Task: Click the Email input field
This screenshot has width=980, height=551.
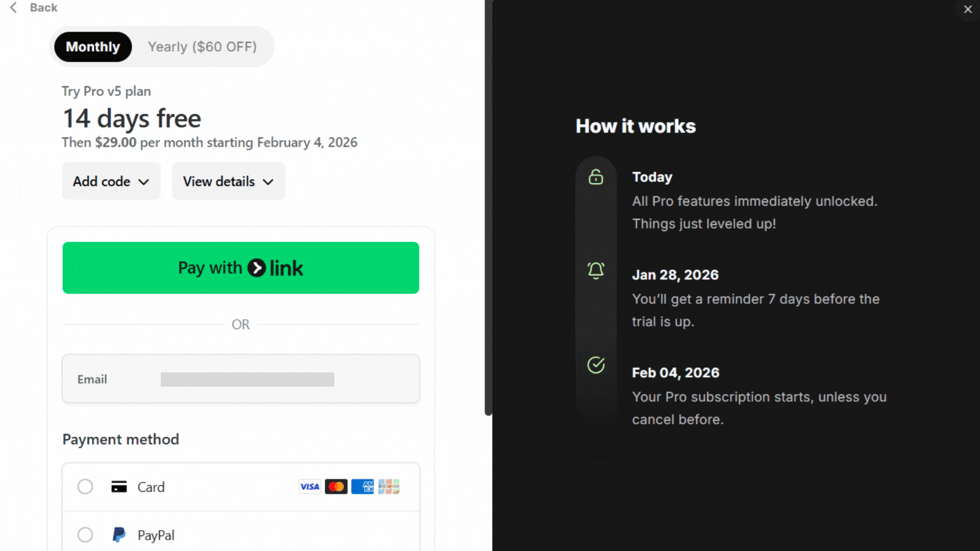Action: (x=247, y=379)
